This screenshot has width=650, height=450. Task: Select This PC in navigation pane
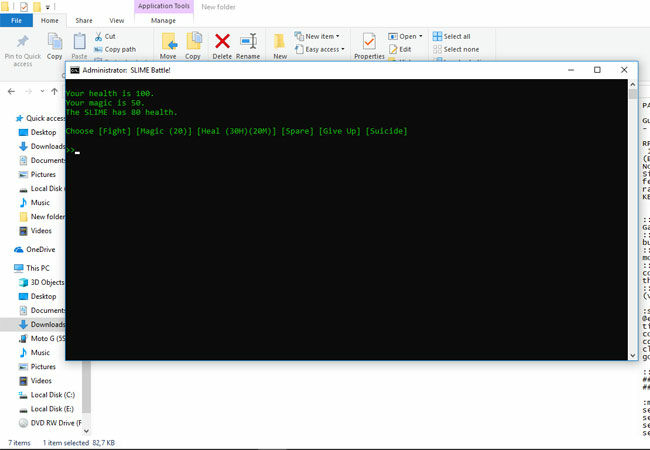32,268
